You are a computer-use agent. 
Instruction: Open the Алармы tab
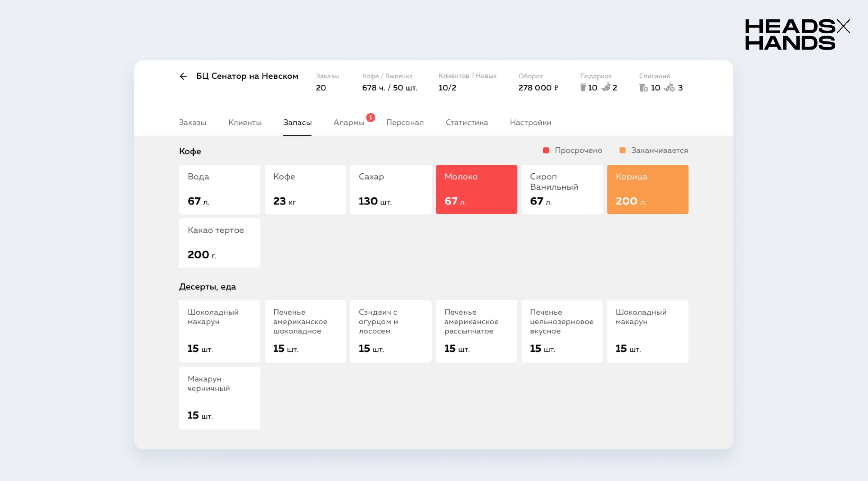[x=349, y=122]
